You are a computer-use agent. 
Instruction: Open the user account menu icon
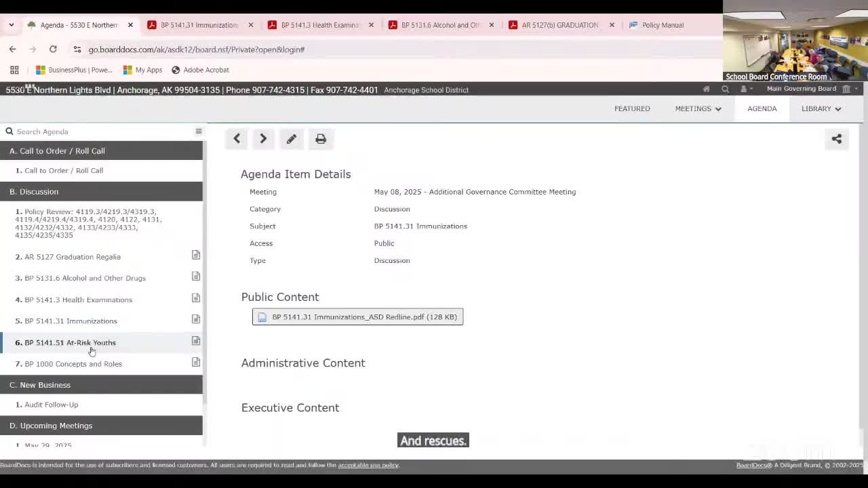pos(745,89)
